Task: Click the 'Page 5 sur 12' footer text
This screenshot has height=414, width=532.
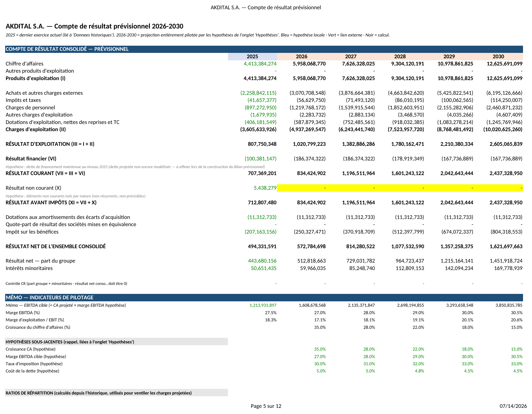Action: pos(266,406)
